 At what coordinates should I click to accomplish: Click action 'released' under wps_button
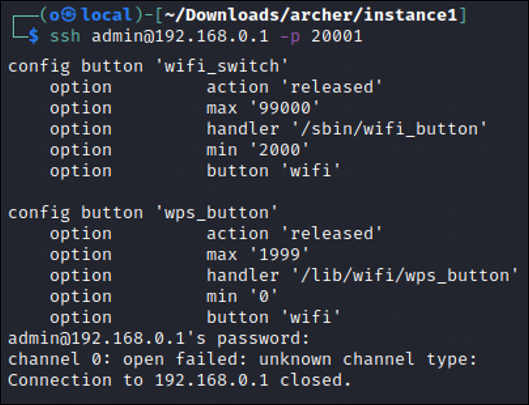294,234
